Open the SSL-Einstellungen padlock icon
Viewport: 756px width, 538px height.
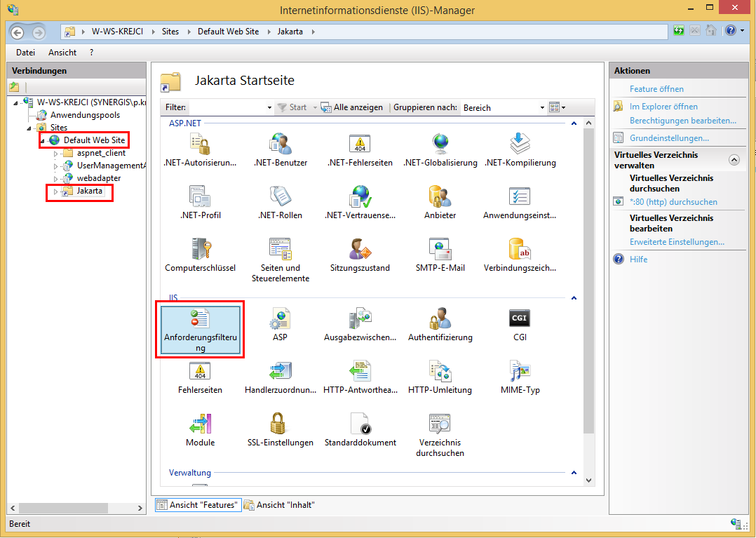pos(280,424)
